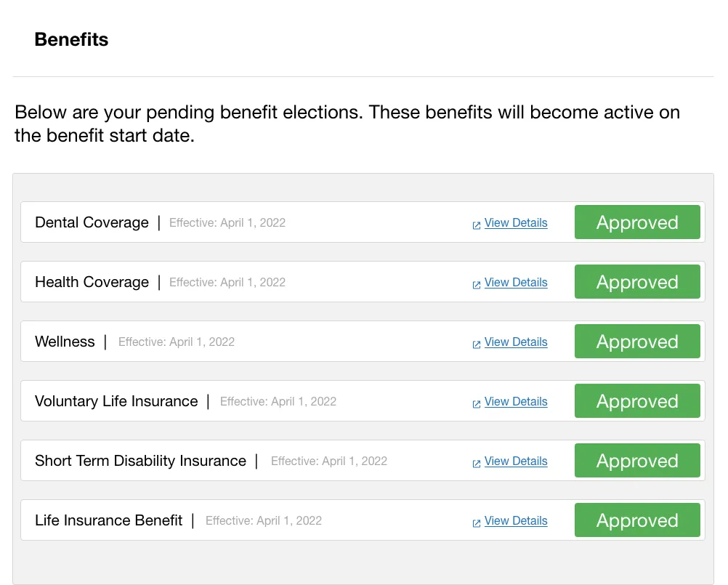Click the Benefits page heading
This screenshot has width=728, height=585.
coord(71,39)
